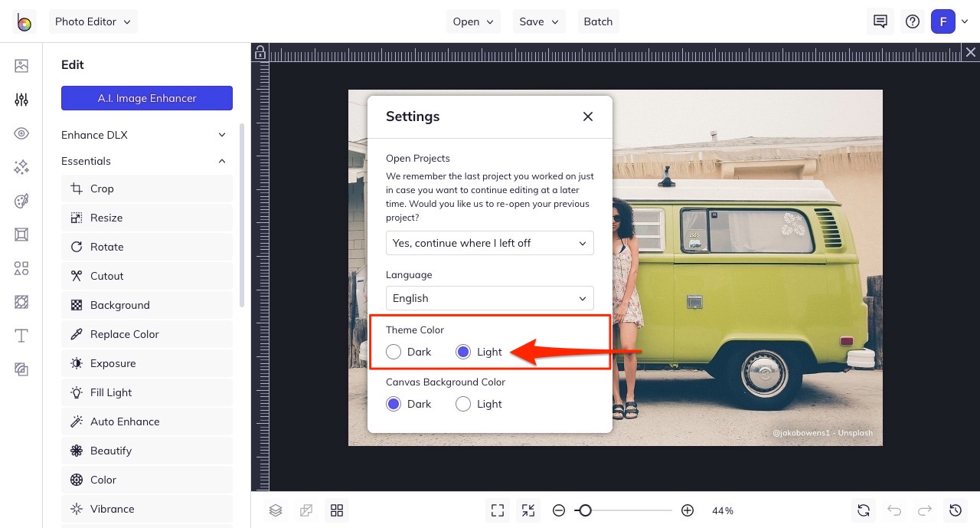Viewport: 980px width, 528px height.
Task: Open the Artsy palette sidebar icon
Action: pyautogui.click(x=21, y=201)
